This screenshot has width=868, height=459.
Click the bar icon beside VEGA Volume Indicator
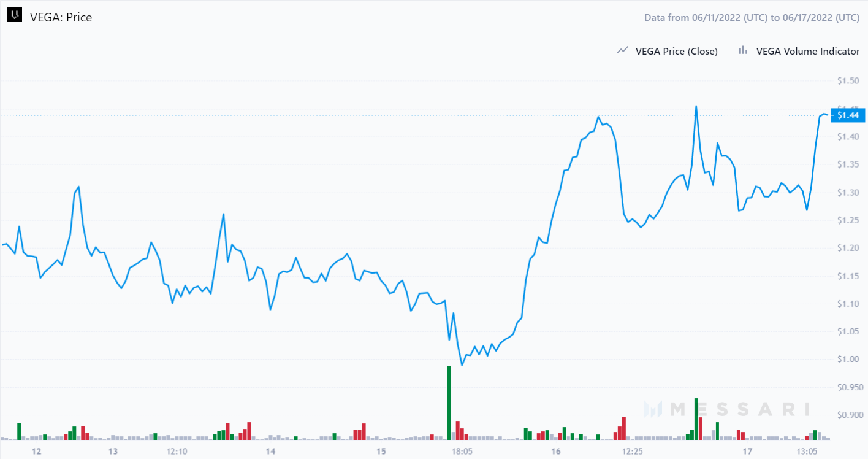click(x=743, y=51)
